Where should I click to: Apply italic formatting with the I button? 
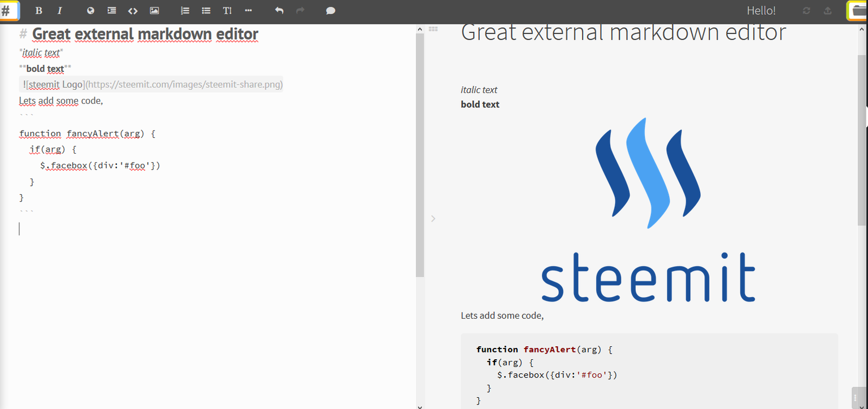click(59, 11)
